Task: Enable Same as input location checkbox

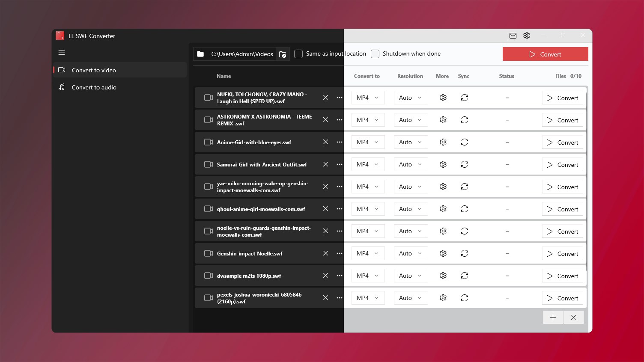Action: 298,54
